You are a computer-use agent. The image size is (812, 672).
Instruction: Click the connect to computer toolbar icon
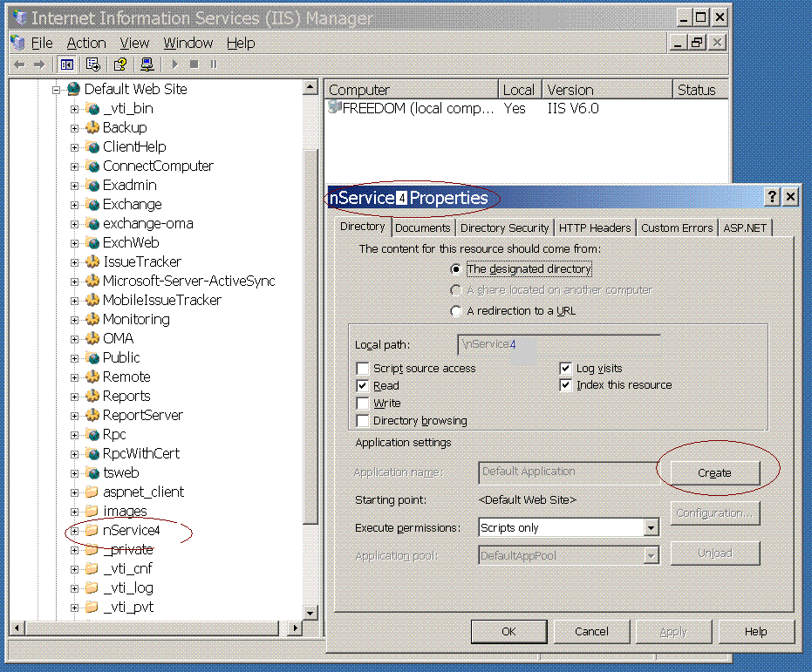pos(147,64)
